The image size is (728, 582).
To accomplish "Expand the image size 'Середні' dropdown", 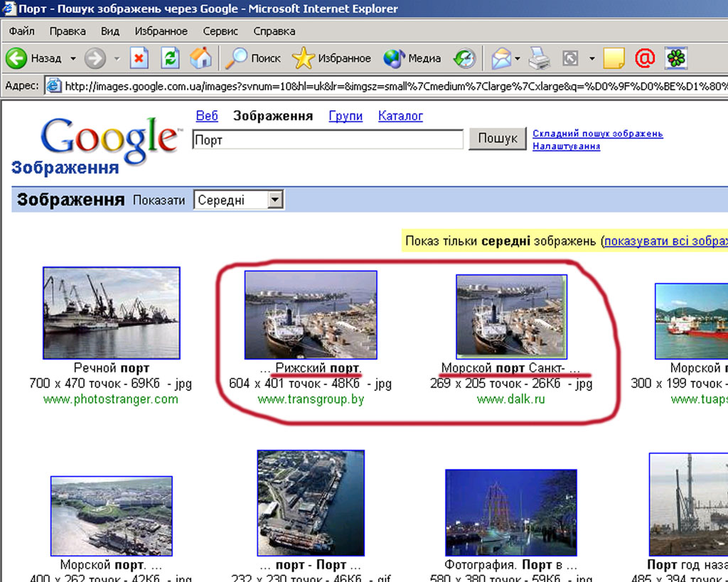I will (275, 200).
